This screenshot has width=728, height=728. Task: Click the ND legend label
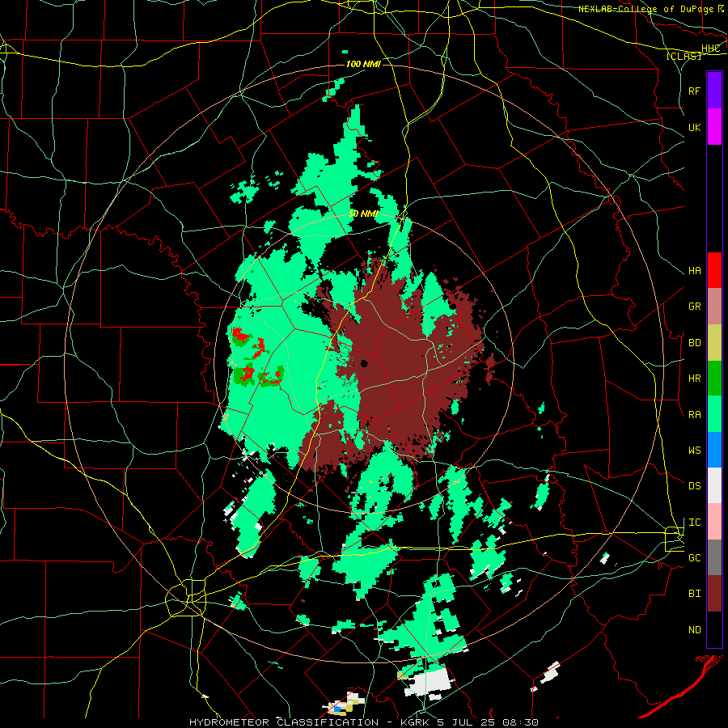pos(694,630)
